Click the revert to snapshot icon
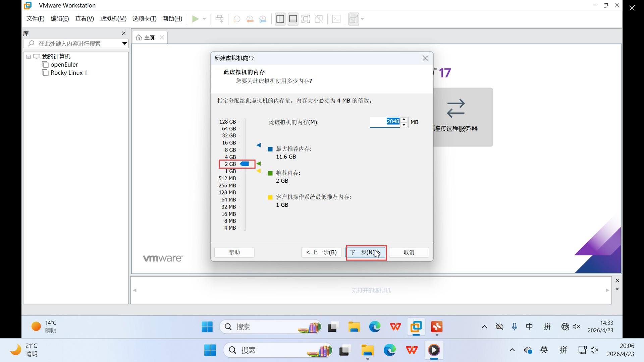 (250, 19)
